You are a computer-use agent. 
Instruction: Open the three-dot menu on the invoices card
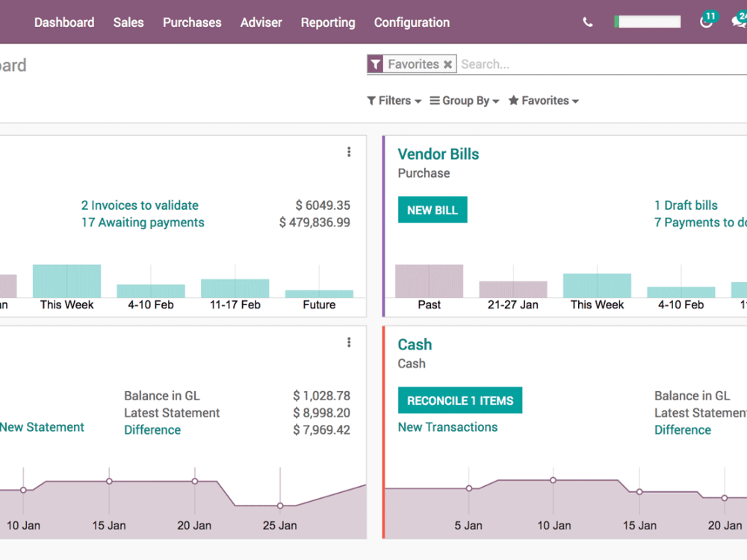click(349, 152)
